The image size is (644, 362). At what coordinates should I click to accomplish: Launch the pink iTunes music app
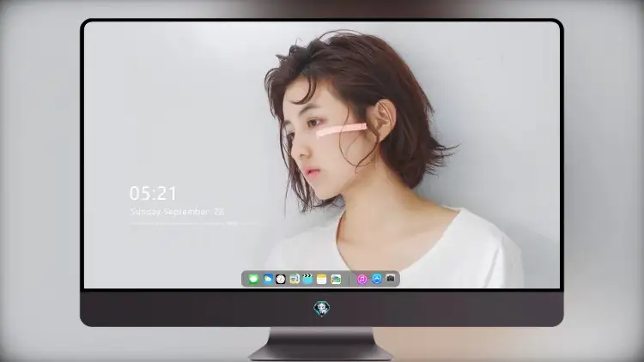(x=361, y=279)
